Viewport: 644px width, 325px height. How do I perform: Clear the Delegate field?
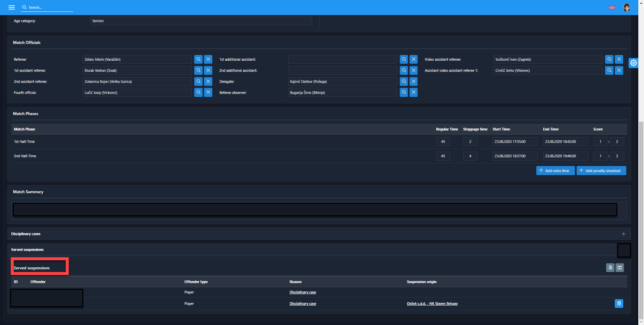click(x=414, y=82)
